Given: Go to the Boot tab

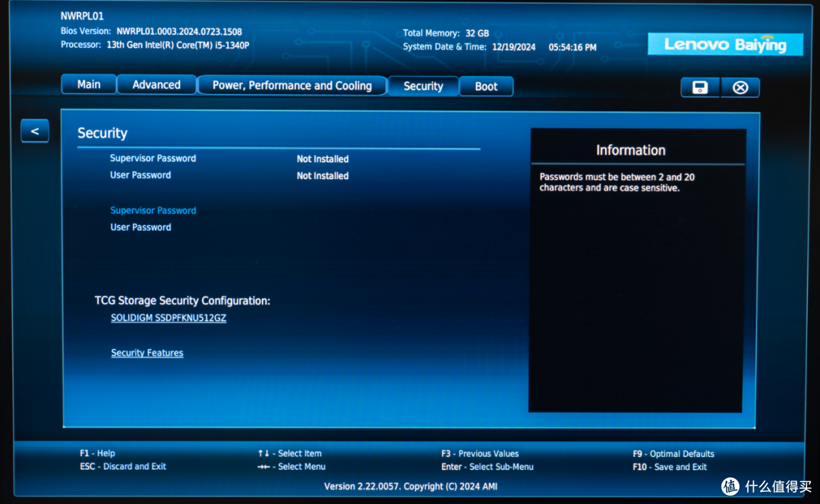Looking at the screenshot, I should coord(486,87).
